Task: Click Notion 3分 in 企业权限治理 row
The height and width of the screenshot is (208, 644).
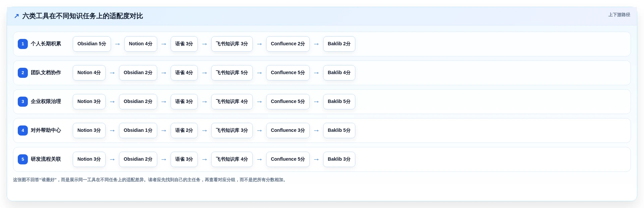Action: (x=89, y=102)
